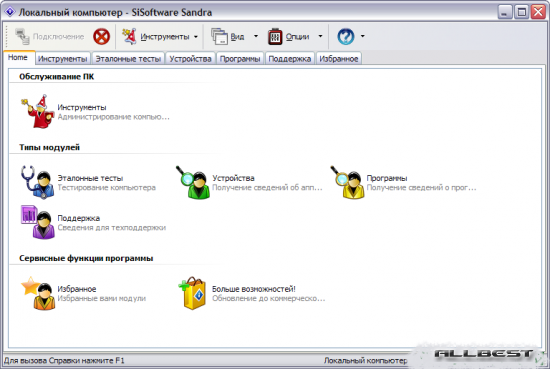The width and height of the screenshot is (550, 369).
Task: Click the Администрирование компью… description
Action: (114, 117)
